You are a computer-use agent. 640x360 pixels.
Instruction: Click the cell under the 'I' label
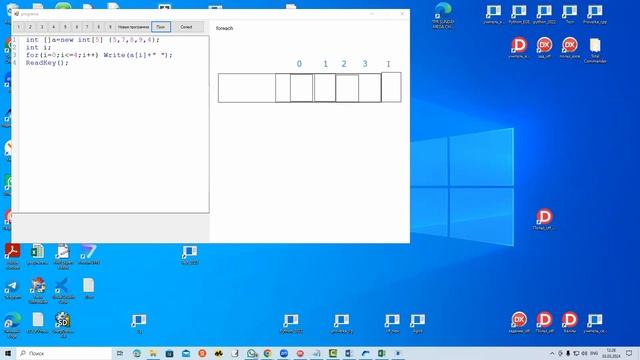click(391, 87)
